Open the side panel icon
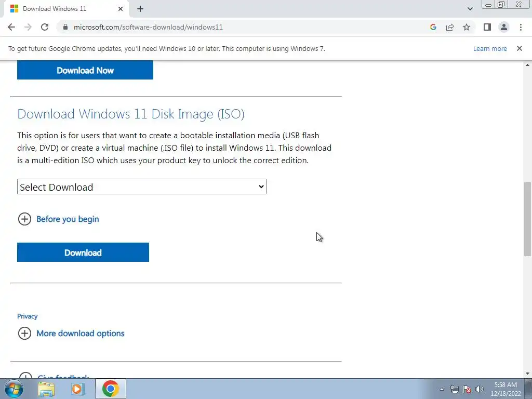The image size is (532, 399). (487, 27)
